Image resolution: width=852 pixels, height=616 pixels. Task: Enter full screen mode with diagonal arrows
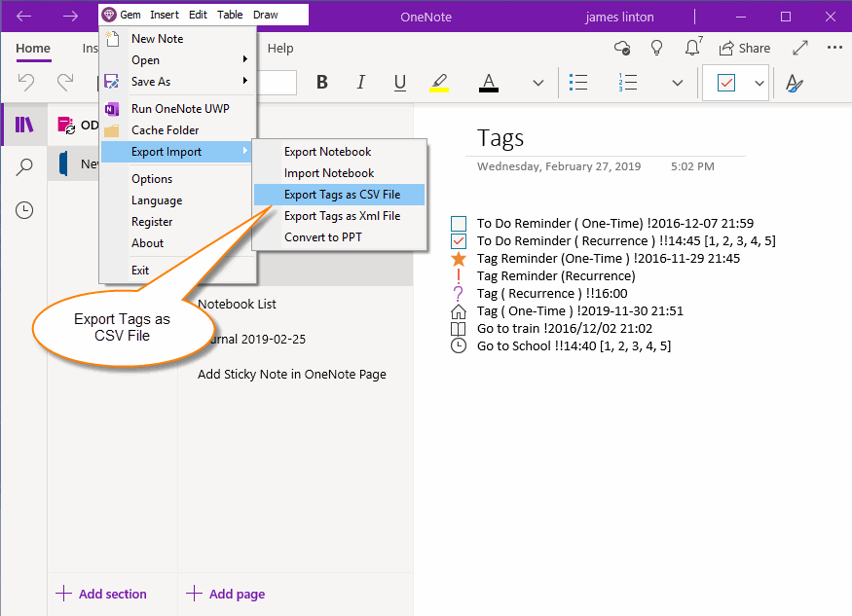click(799, 48)
